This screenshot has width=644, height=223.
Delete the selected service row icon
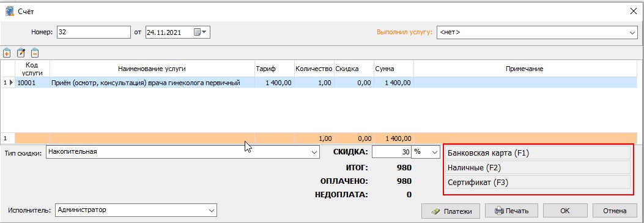(35, 53)
